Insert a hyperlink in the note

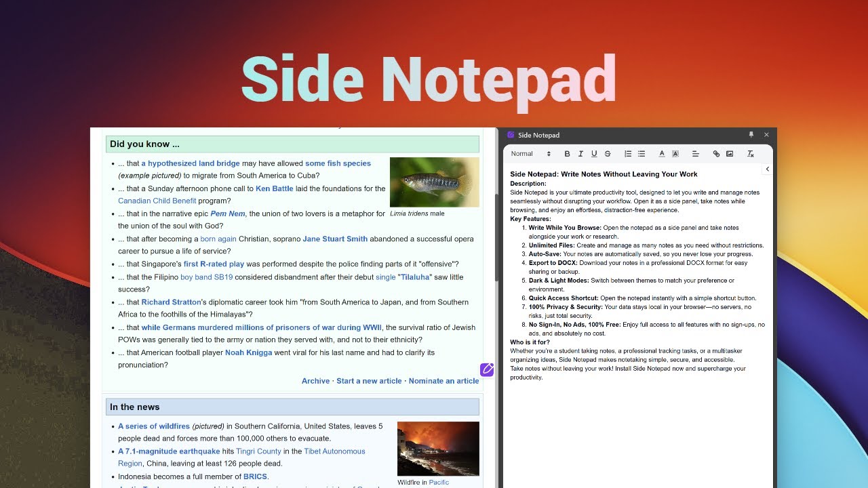pyautogui.click(x=716, y=154)
